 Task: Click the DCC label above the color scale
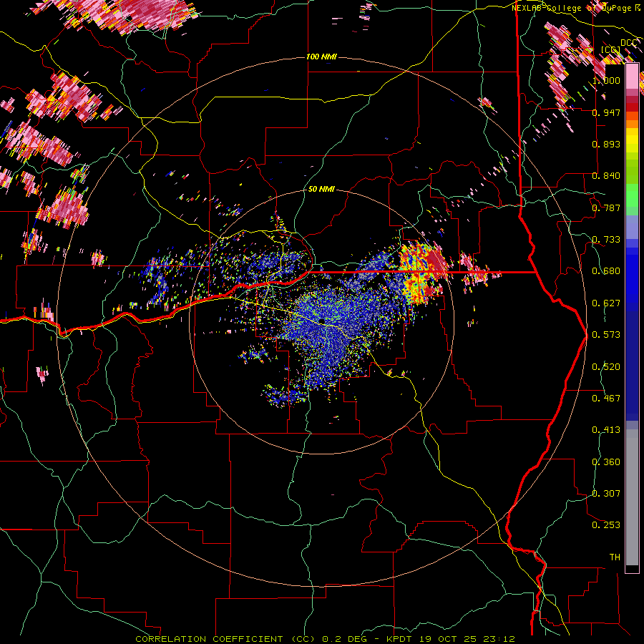pyautogui.click(x=628, y=43)
